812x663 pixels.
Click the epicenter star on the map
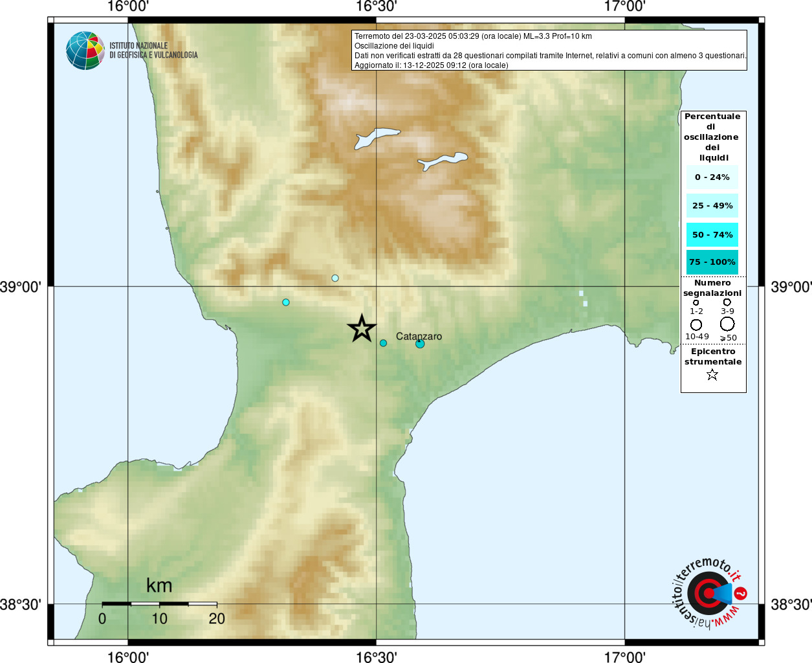362,328
